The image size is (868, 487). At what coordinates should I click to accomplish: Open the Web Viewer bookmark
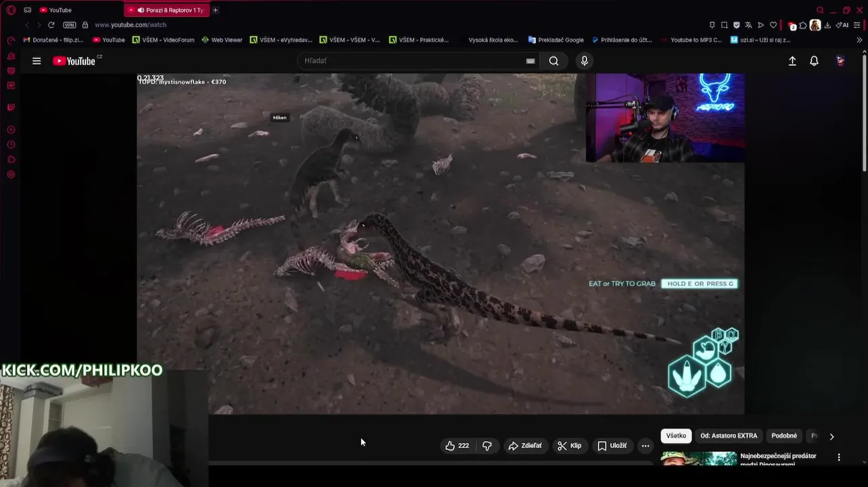click(222, 40)
